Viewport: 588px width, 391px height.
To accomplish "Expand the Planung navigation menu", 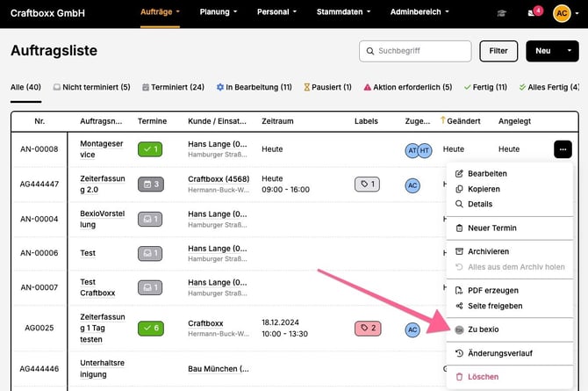I will [219, 12].
